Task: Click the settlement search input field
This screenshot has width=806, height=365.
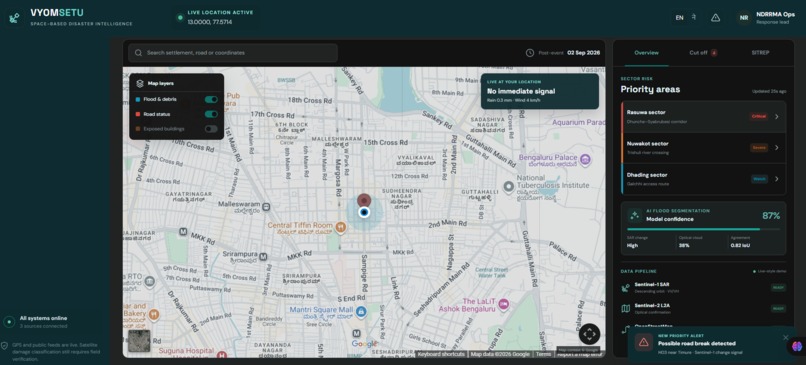Action: pyautogui.click(x=233, y=53)
